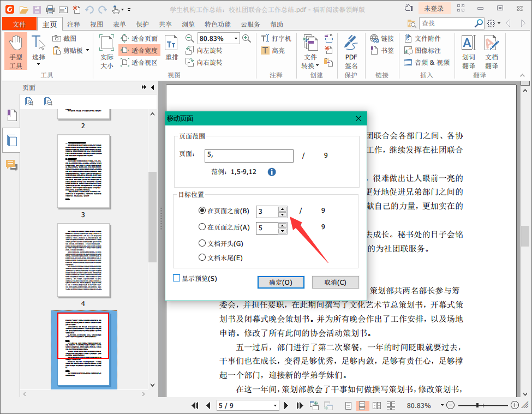This screenshot has width=532, height=414.
Task: Click the page 3 thumbnail
Action: pyautogui.click(x=83, y=171)
